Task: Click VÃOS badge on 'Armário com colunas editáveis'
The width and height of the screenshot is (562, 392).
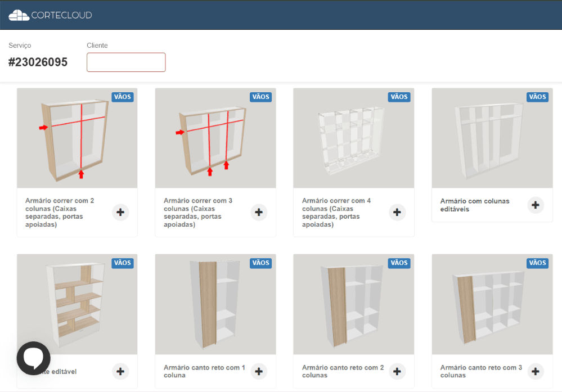Action: point(537,97)
